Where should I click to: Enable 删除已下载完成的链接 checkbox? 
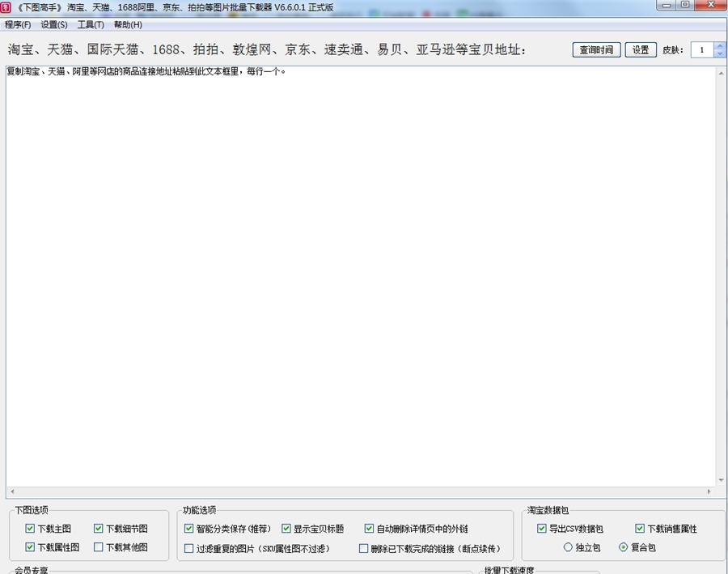[363, 548]
